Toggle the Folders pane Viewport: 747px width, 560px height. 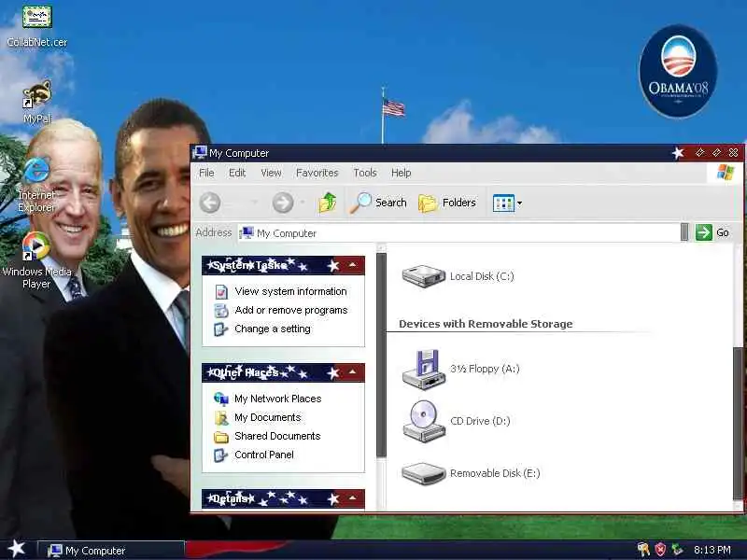coord(447,203)
